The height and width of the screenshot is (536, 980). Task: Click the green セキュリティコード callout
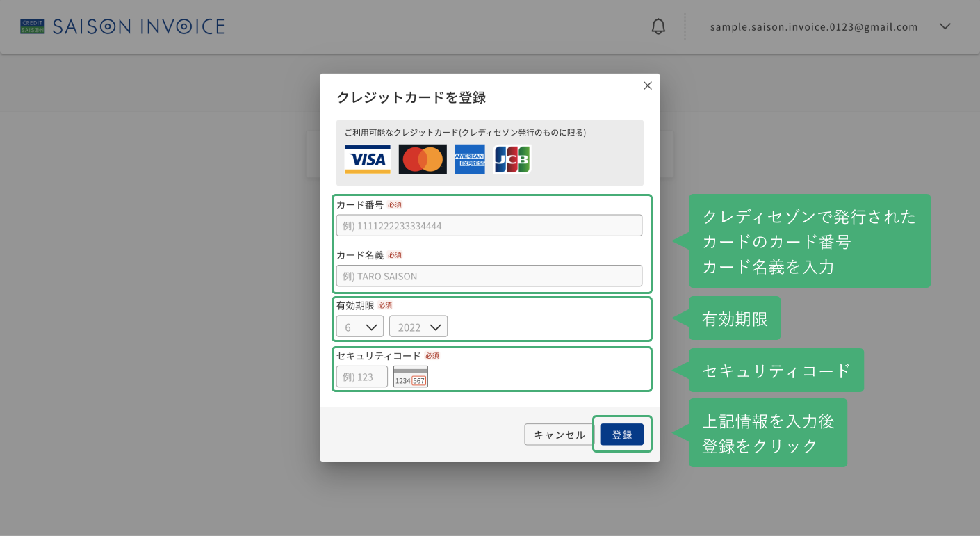point(776,371)
